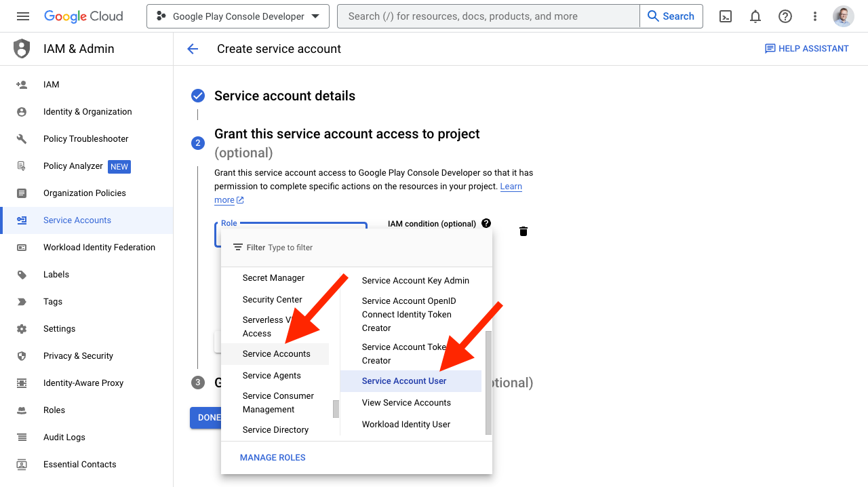Select Labels in the sidebar
This screenshot has width=868, height=487.
click(x=56, y=274)
